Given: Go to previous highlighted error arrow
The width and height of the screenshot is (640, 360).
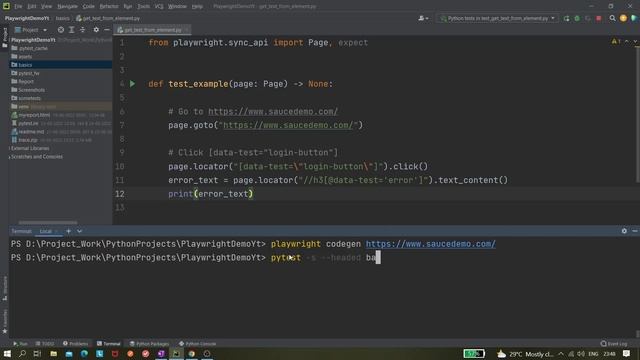Looking at the screenshot, I should [x=627, y=42].
